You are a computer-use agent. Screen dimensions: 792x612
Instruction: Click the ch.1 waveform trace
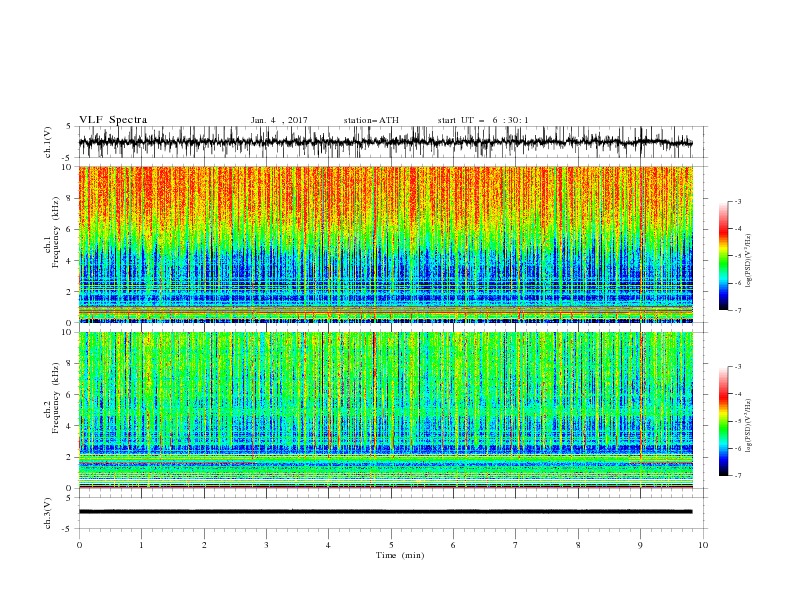(385, 142)
